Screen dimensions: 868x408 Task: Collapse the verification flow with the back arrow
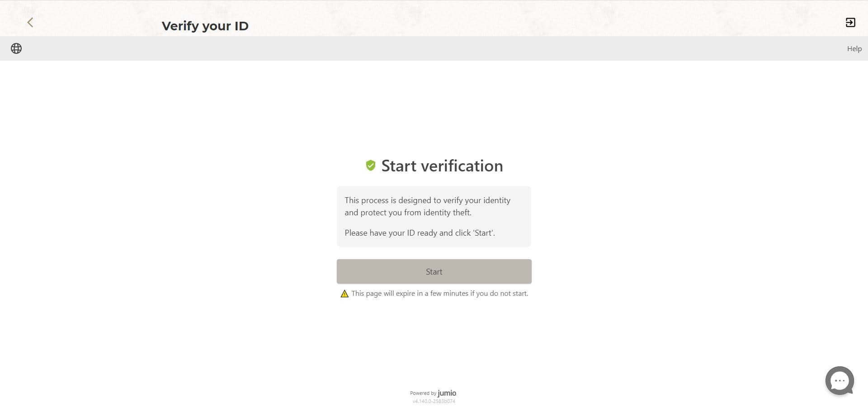[30, 22]
